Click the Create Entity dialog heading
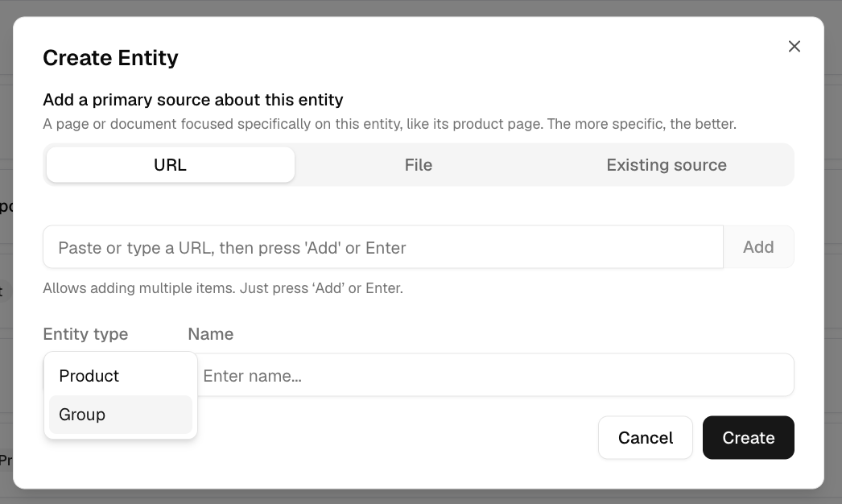Image resolution: width=842 pixels, height=504 pixels. click(x=110, y=57)
